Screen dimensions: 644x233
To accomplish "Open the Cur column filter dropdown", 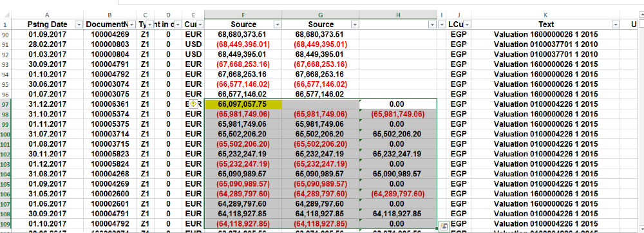I will point(200,24).
